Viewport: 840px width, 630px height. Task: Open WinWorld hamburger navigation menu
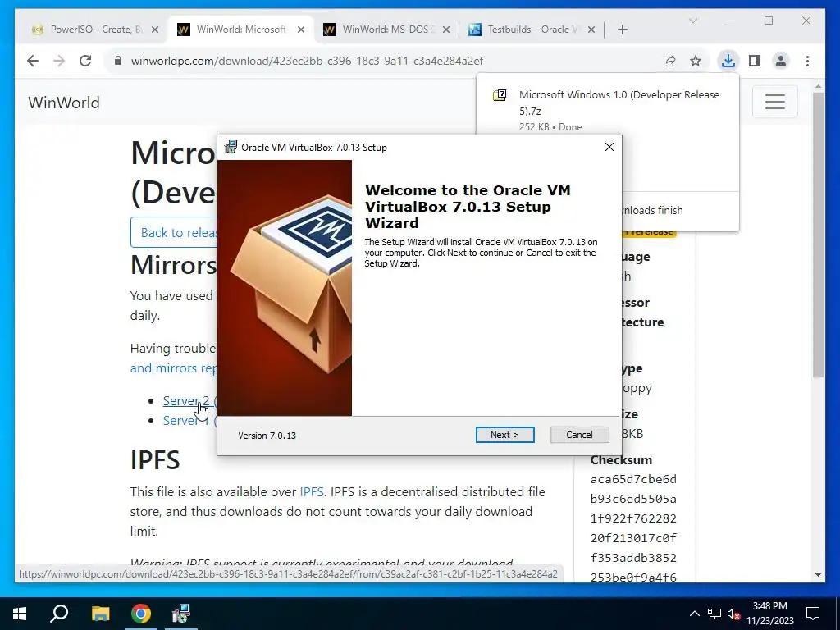click(774, 101)
